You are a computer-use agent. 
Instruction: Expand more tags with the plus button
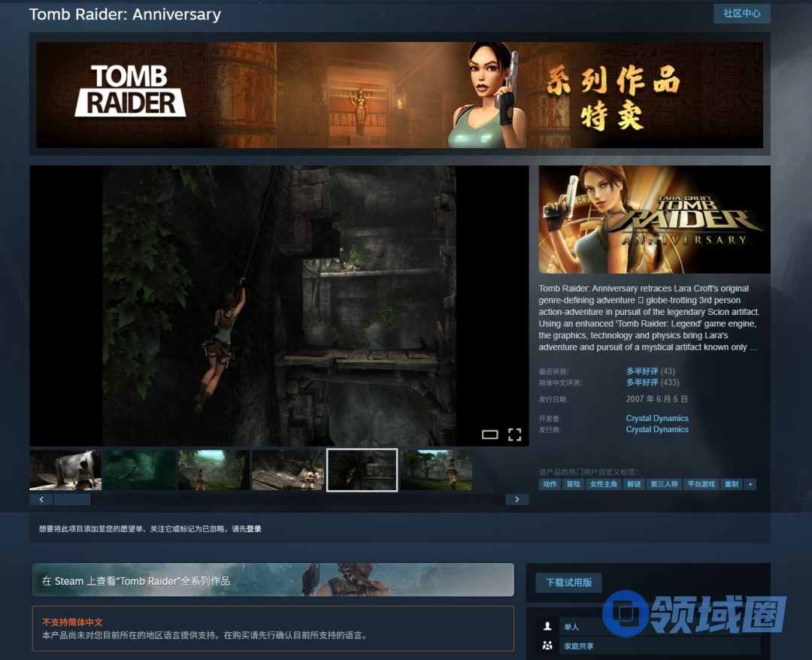pyautogui.click(x=750, y=484)
